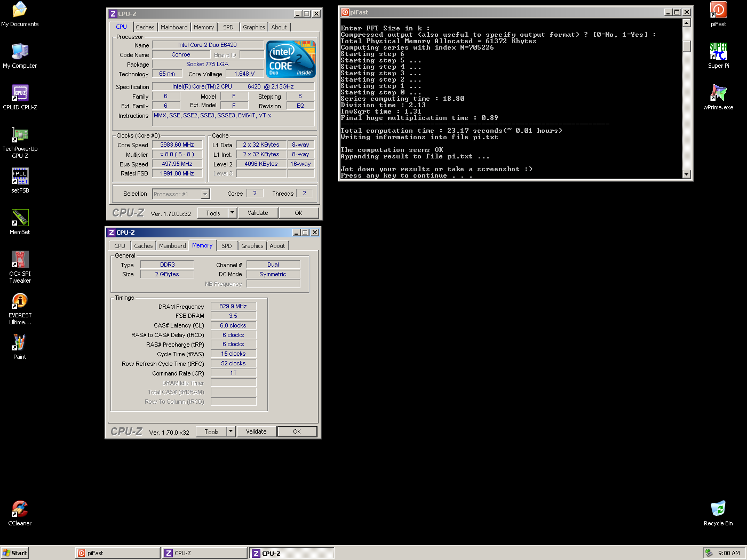Open SPD tab in lower CPU-Z window
The image size is (747, 560).
pyautogui.click(x=227, y=246)
